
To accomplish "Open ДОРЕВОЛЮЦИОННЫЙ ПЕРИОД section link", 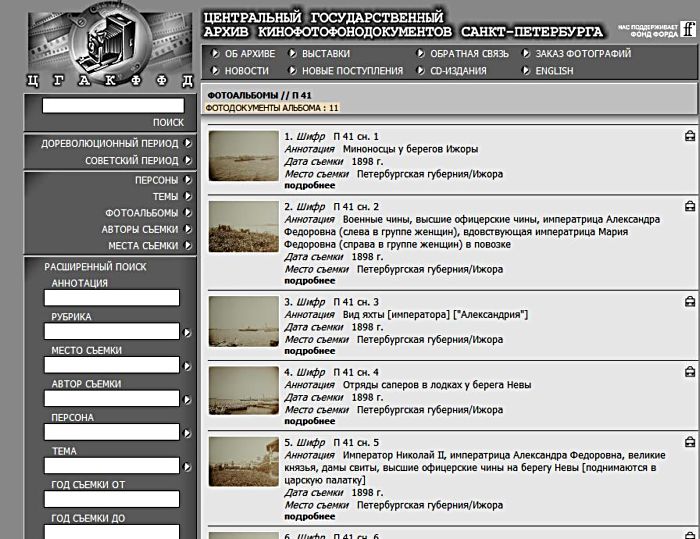I will click(x=109, y=143).
